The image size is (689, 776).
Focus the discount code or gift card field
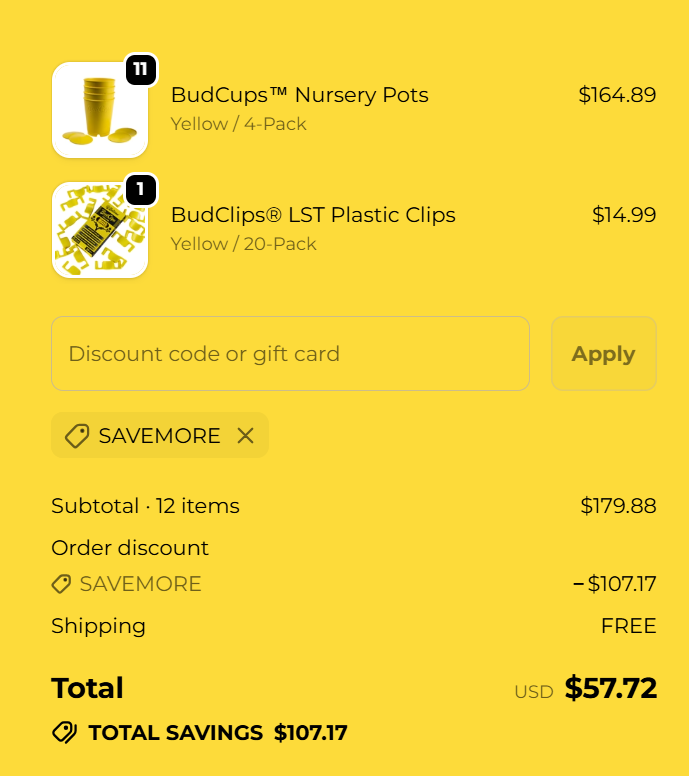290,354
